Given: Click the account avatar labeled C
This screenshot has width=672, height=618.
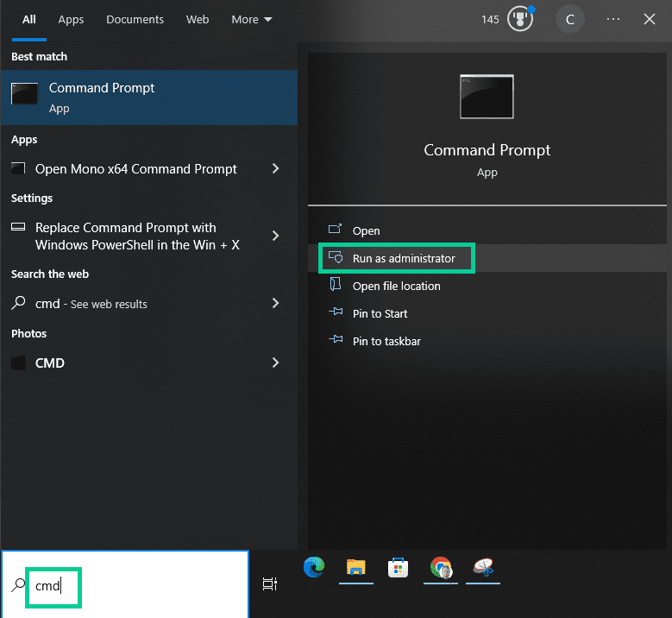Looking at the screenshot, I should coord(569,19).
